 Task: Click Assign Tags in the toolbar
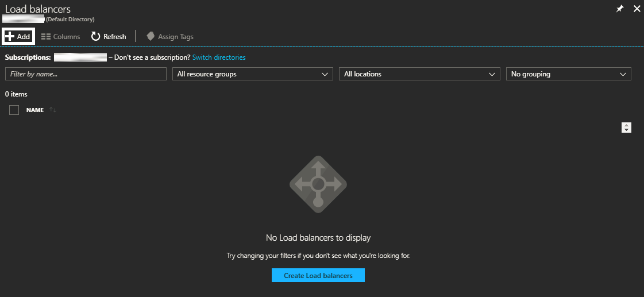170,37
